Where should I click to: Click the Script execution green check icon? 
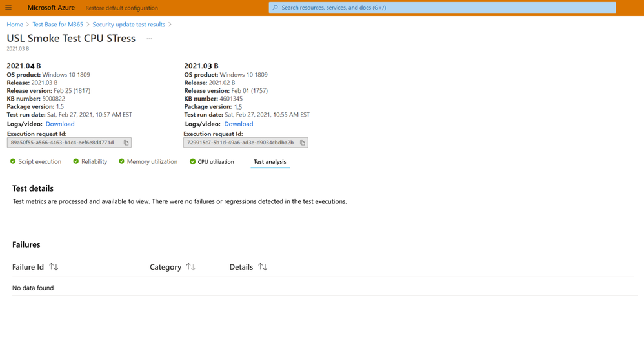coord(13,161)
